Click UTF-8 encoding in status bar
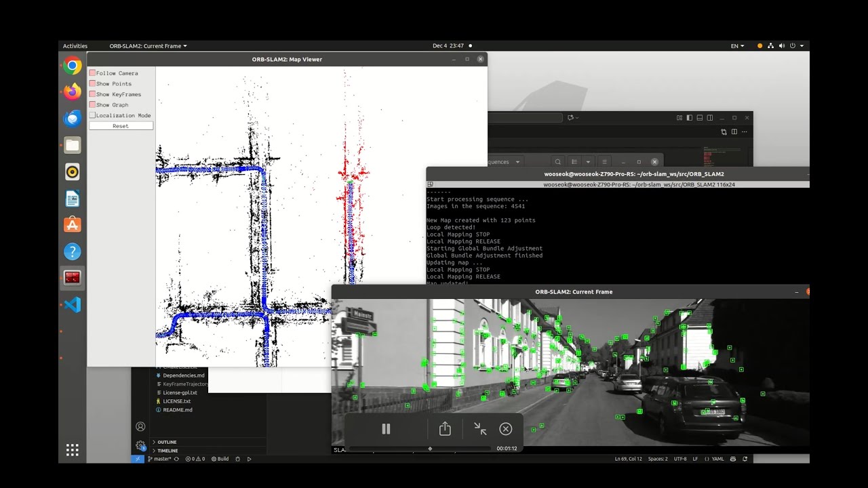Image resolution: width=868 pixels, height=488 pixels. pyautogui.click(x=681, y=459)
